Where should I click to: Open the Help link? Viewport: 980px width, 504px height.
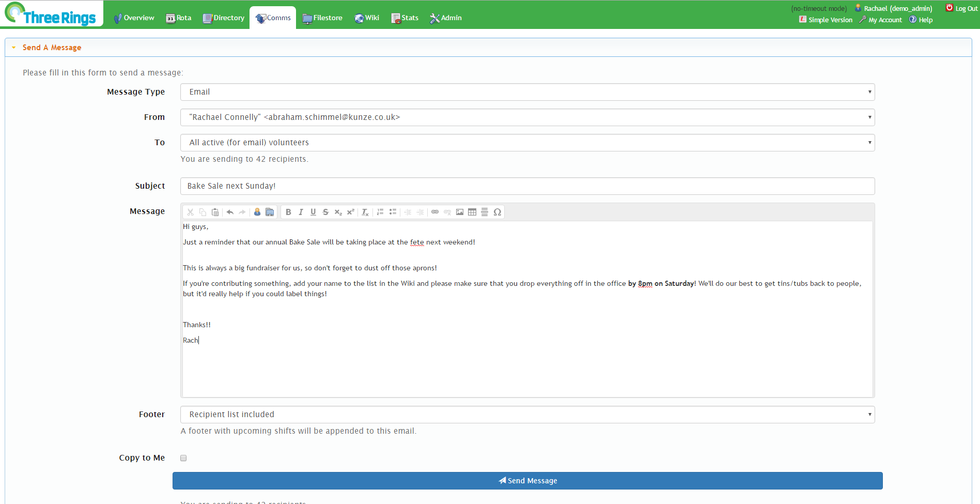tap(921, 20)
